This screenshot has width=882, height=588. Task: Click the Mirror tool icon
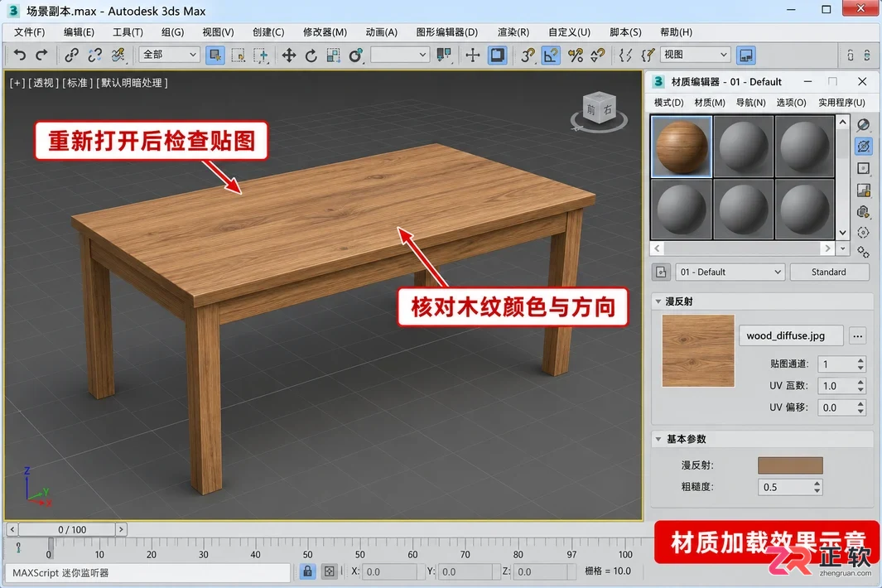tap(648, 55)
